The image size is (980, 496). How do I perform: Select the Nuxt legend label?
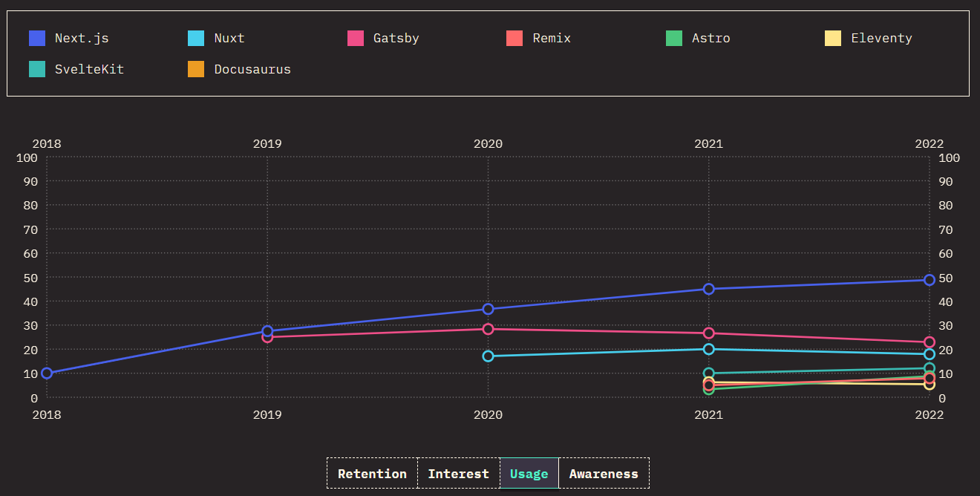pyautogui.click(x=229, y=39)
